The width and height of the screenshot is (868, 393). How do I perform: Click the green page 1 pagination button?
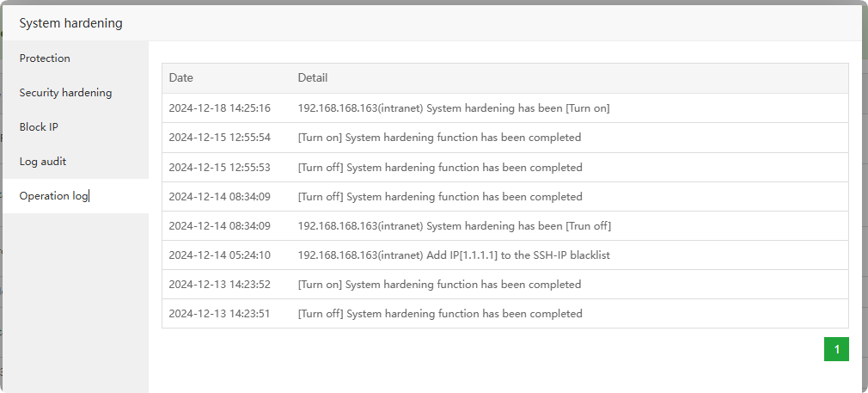[836, 348]
